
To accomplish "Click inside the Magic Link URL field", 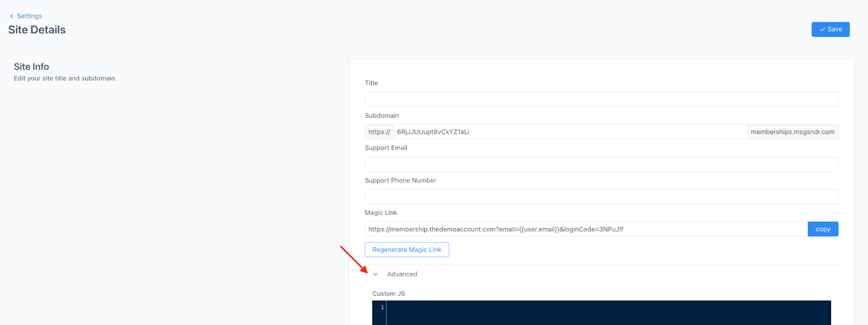I will point(586,229).
